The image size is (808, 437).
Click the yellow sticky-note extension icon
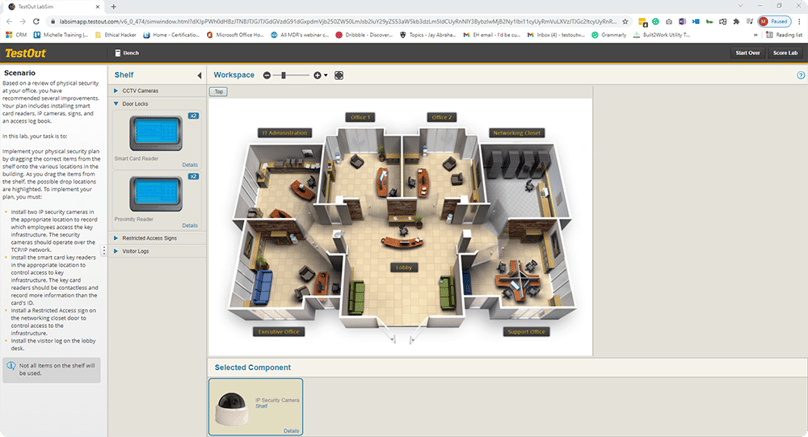tap(642, 22)
